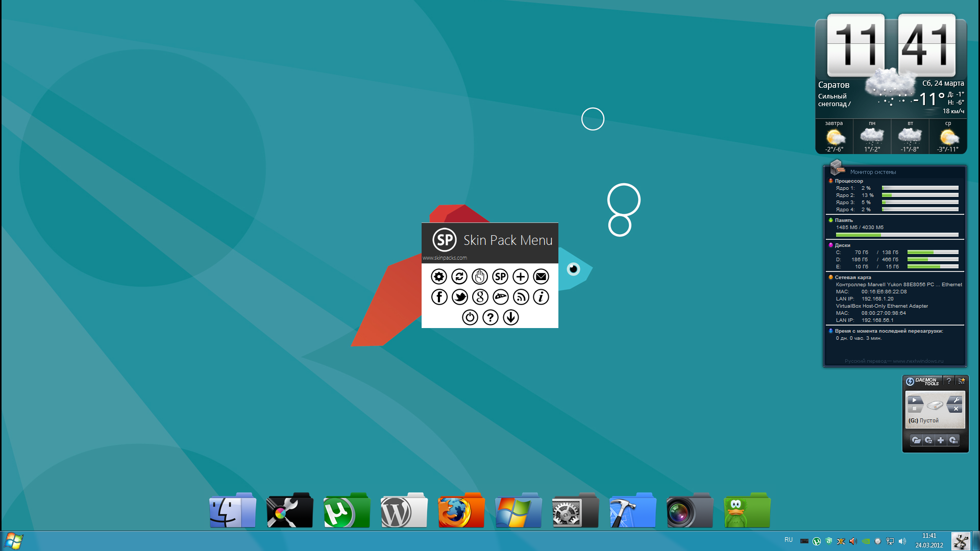Click tomorrow's forecast in weather widget

pos(834,137)
